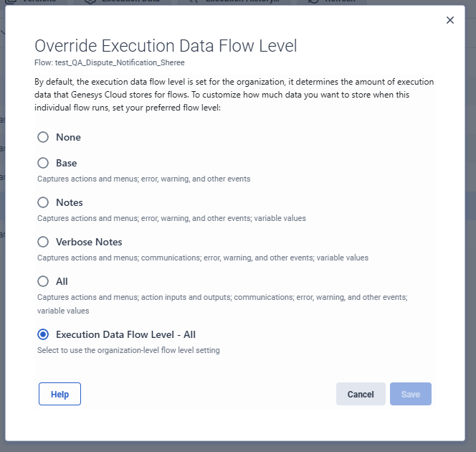
Task: Select the Notes radio button circle
Action: pos(43,202)
